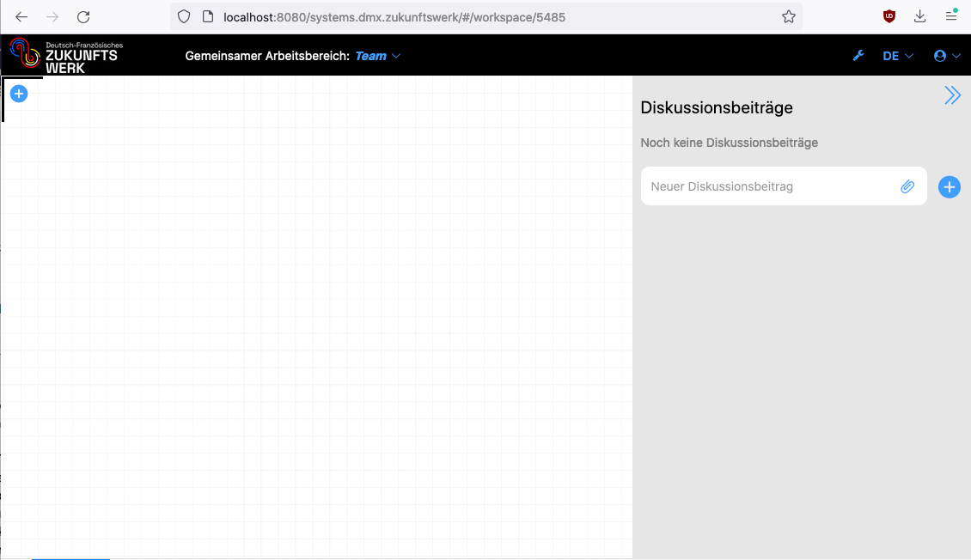The width and height of the screenshot is (971, 560).
Task: Expand the Team workspace selector
Action: [x=378, y=56]
